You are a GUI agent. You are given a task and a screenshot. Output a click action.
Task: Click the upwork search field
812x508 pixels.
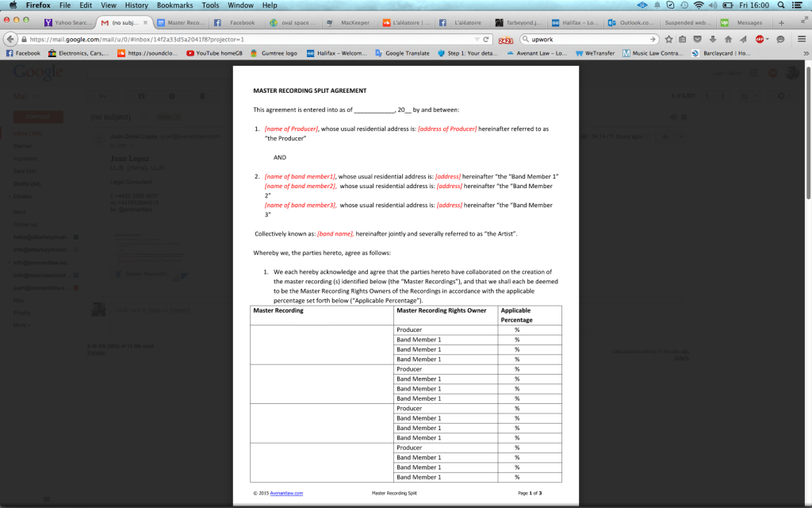pyautogui.click(x=588, y=40)
